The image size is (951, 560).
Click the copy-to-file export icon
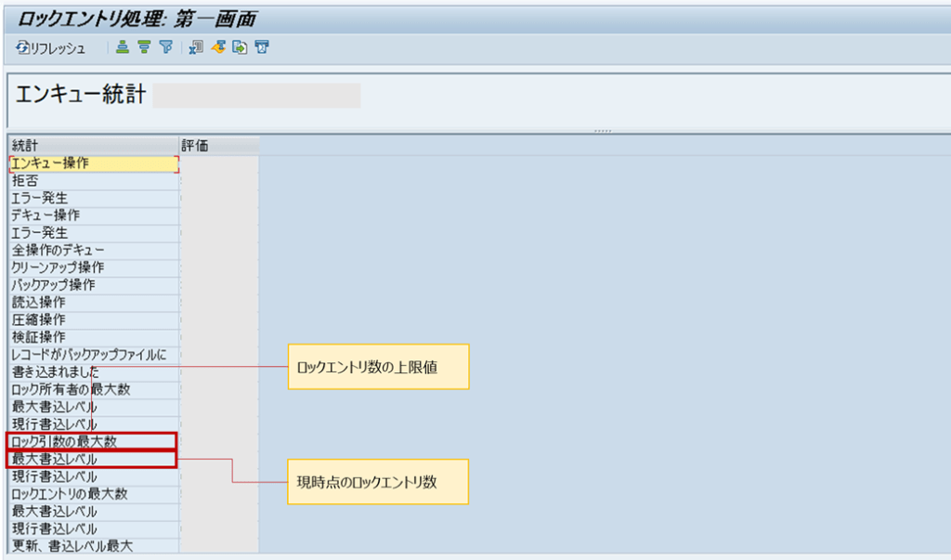point(240,46)
